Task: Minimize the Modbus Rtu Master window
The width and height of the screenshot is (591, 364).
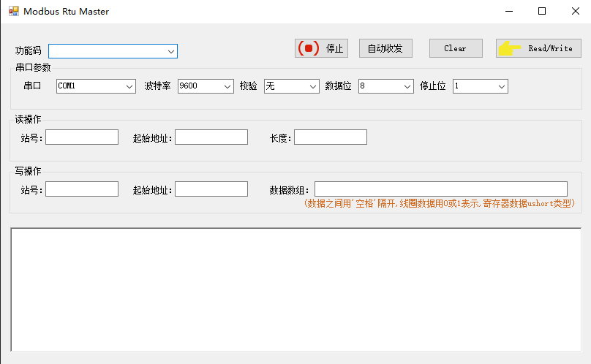Action: coord(509,11)
